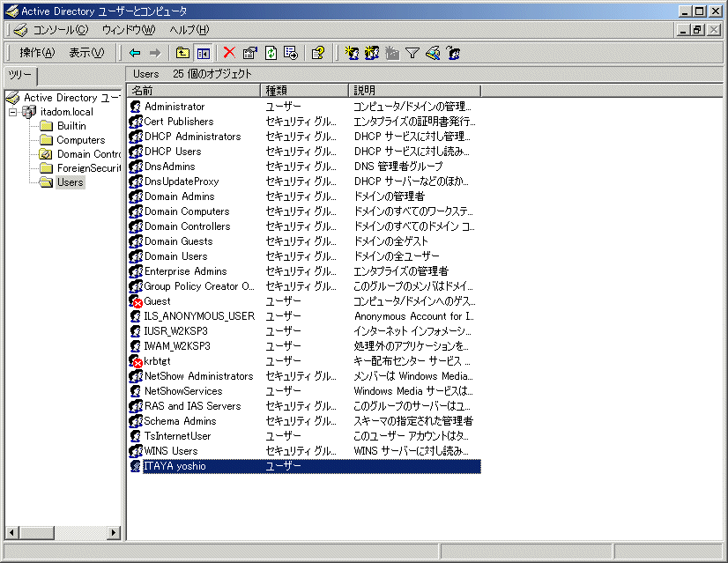
Task: Select the IWAM_W2KSP3 account row
Action: point(305,346)
